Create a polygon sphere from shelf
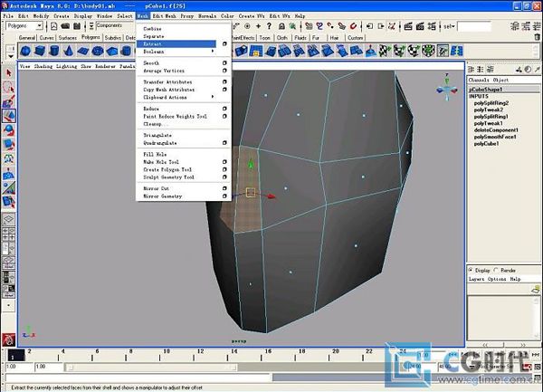 25,51
